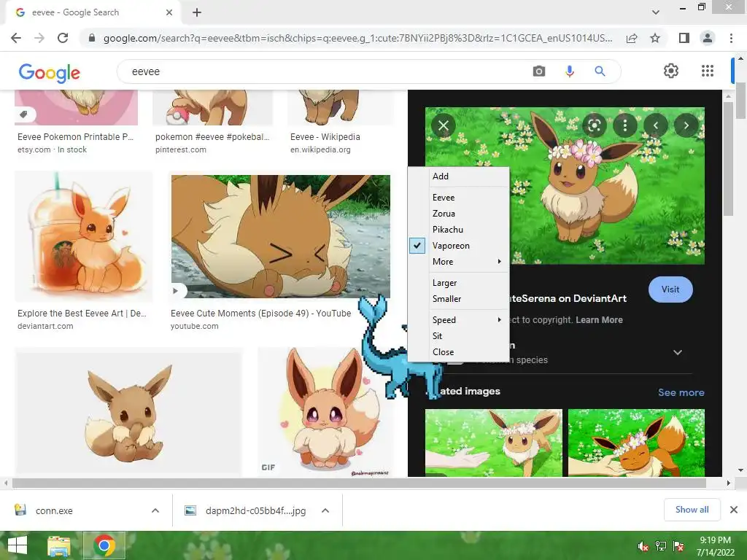Open the Chrome taskbar icon
The height and width of the screenshot is (560, 747).
click(104, 545)
